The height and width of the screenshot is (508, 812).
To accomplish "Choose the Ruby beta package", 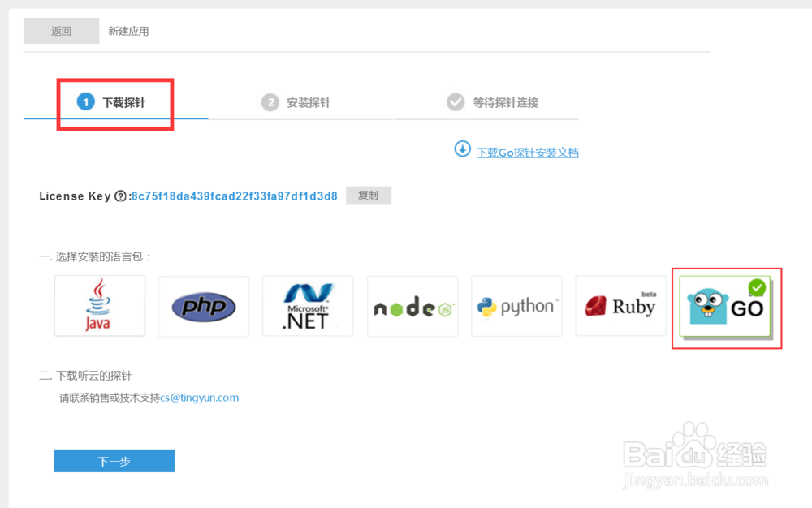I will pos(620,306).
